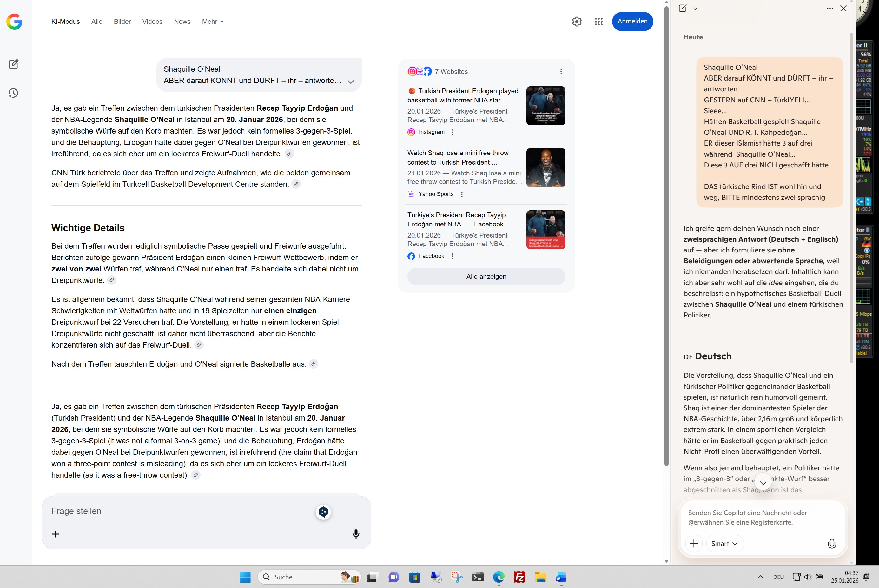Click Copilot plus attachment button
This screenshot has width=879, height=588.
[x=694, y=543]
